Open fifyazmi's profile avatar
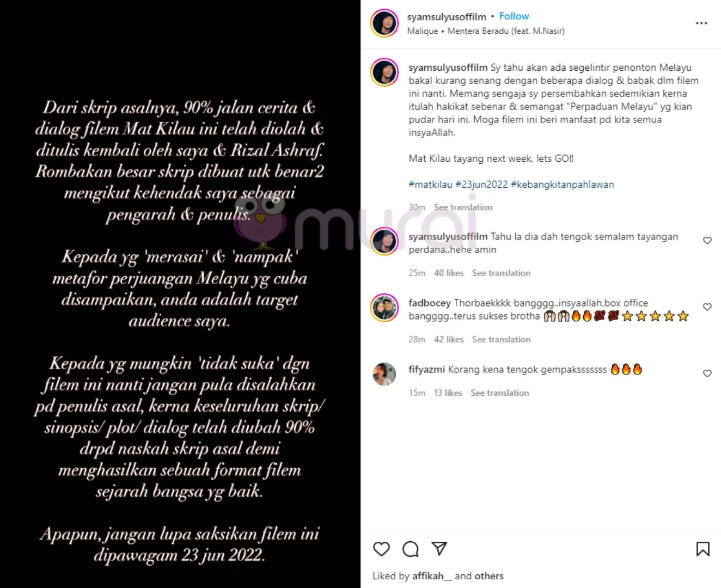721x588 pixels. (x=384, y=374)
